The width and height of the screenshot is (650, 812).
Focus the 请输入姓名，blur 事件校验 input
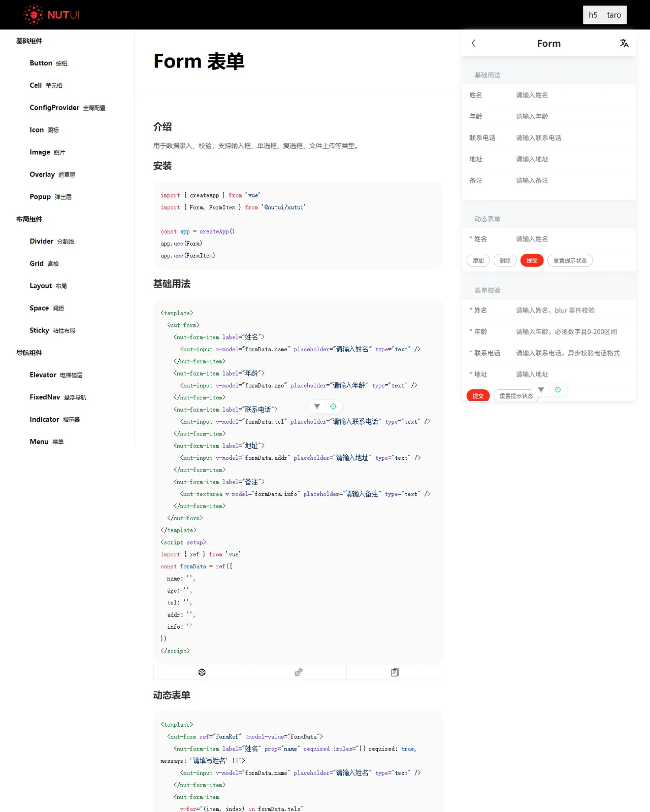572,310
